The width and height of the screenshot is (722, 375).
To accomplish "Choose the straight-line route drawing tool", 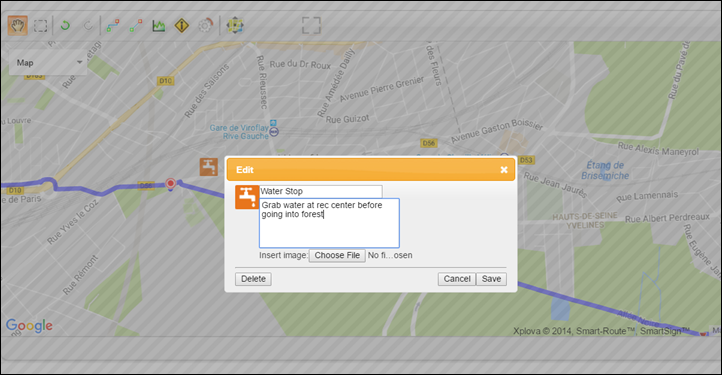I will [136, 25].
